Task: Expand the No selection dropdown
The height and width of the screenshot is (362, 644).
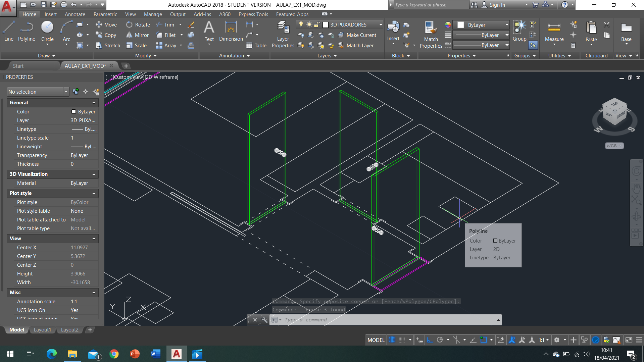Action: [x=66, y=92]
